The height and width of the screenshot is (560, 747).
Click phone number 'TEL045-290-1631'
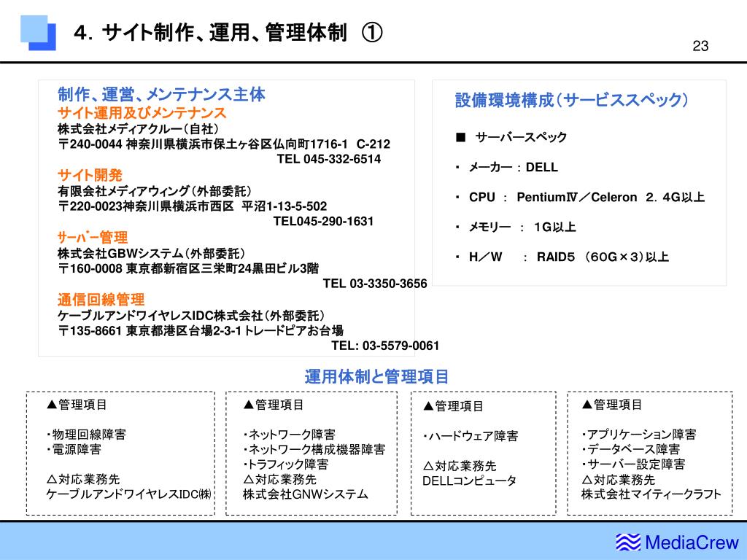pyautogui.click(x=323, y=221)
